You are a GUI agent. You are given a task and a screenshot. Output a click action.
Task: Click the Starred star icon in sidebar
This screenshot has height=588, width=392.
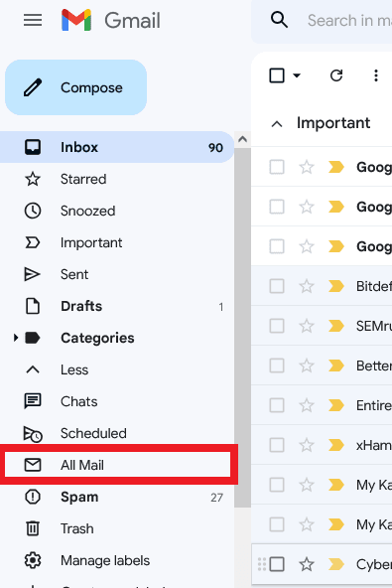33,179
